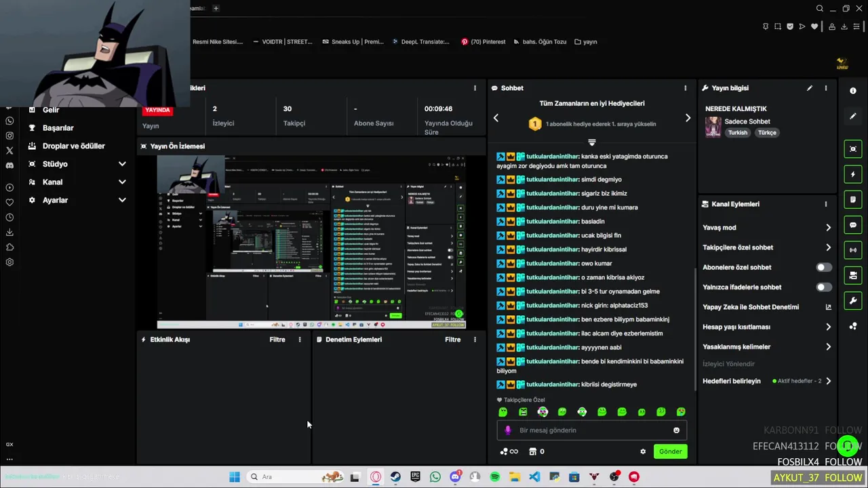868x488 pixels.
Task: Toggle Yalnızca ifadelerle sohbet switch
Action: pyautogui.click(x=824, y=287)
